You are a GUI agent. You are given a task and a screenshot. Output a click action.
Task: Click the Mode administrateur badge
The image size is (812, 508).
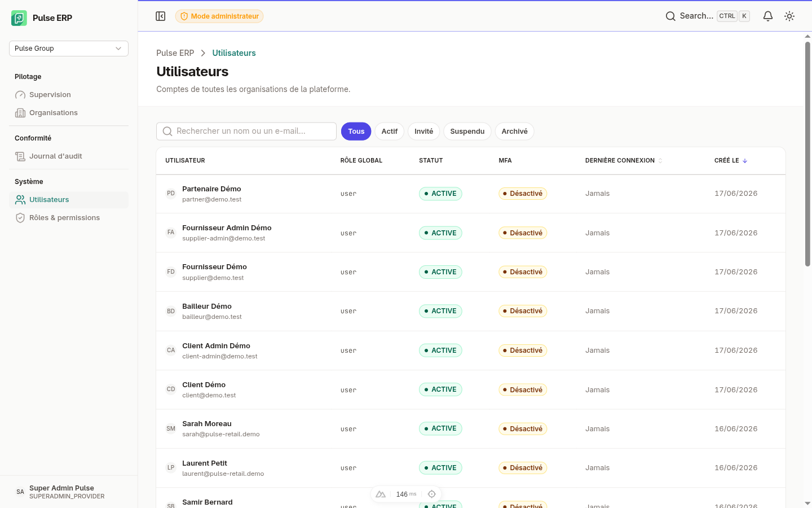click(x=219, y=16)
